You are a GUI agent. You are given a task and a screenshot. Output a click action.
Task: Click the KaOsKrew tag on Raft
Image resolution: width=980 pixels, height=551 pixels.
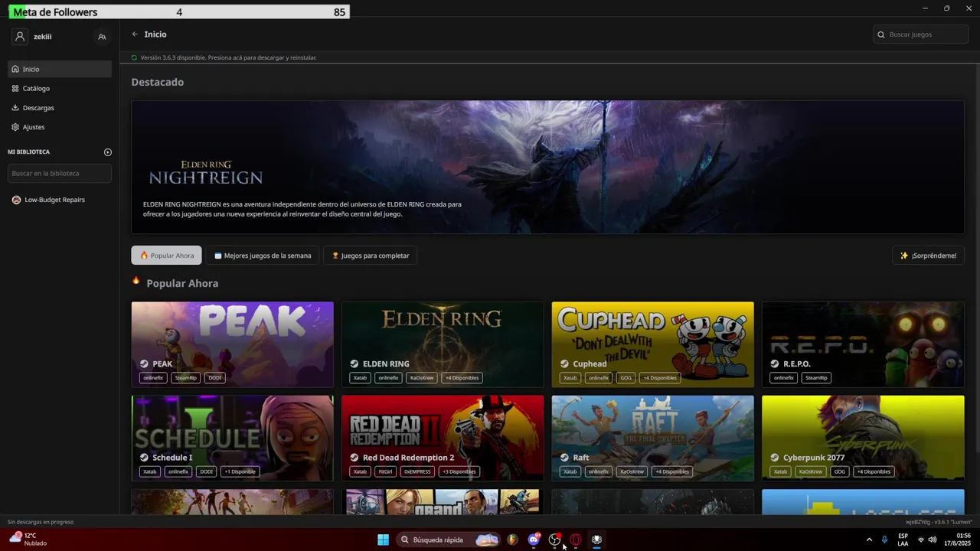pos(632,471)
